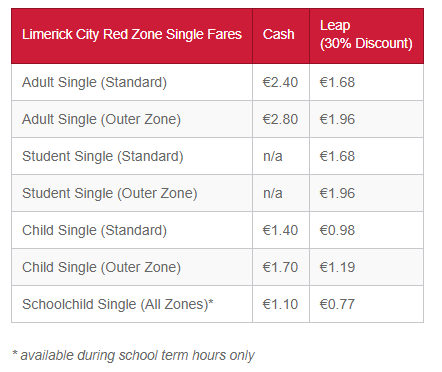Select the €1.40 cash fare cell
442x372 pixels.
(x=280, y=230)
